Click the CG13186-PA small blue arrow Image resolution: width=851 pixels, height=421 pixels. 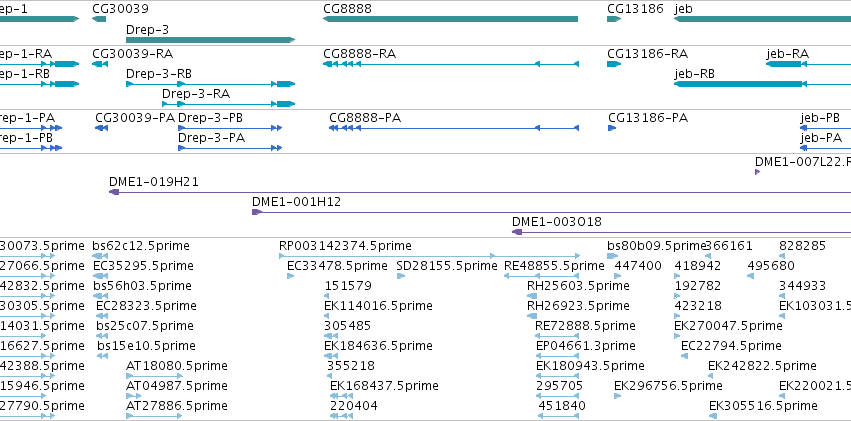tap(612, 128)
